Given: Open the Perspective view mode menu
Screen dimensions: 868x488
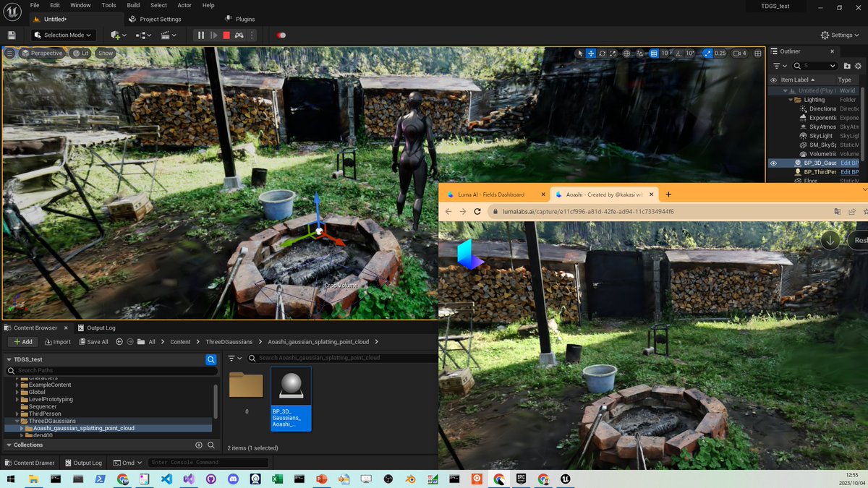Looking at the screenshot, I should [x=42, y=53].
